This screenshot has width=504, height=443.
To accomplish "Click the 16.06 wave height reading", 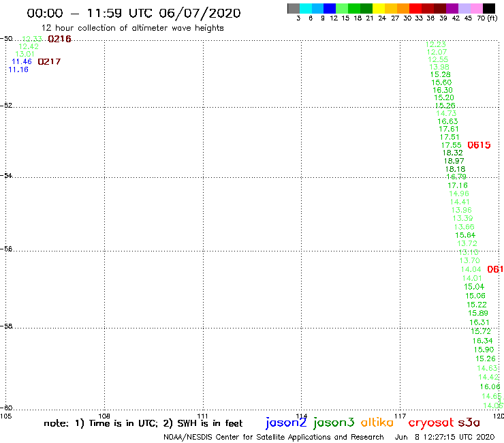I will coord(490,386).
